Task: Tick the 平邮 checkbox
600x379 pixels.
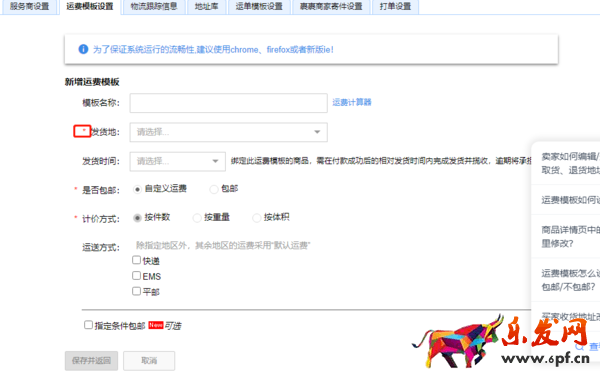Action: click(x=136, y=291)
